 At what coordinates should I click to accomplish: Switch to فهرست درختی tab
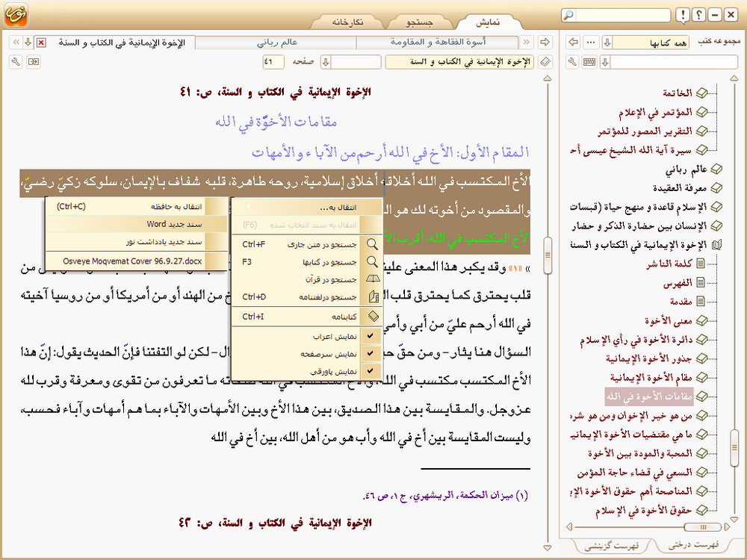pyautogui.click(x=693, y=545)
